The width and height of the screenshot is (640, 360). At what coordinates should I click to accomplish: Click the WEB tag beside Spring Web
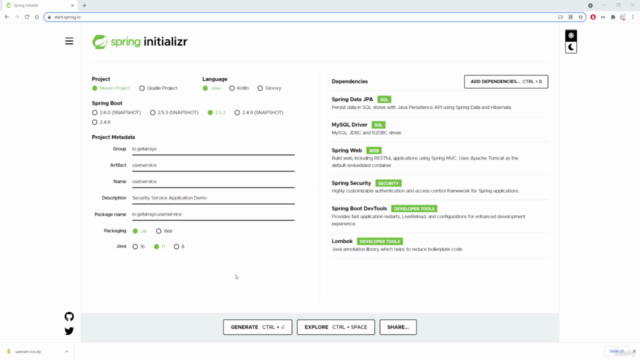pos(374,151)
